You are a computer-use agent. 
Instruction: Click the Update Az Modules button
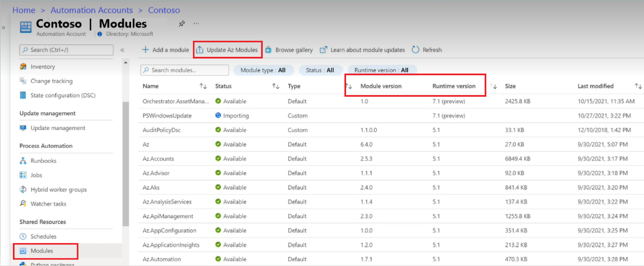pyautogui.click(x=228, y=50)
